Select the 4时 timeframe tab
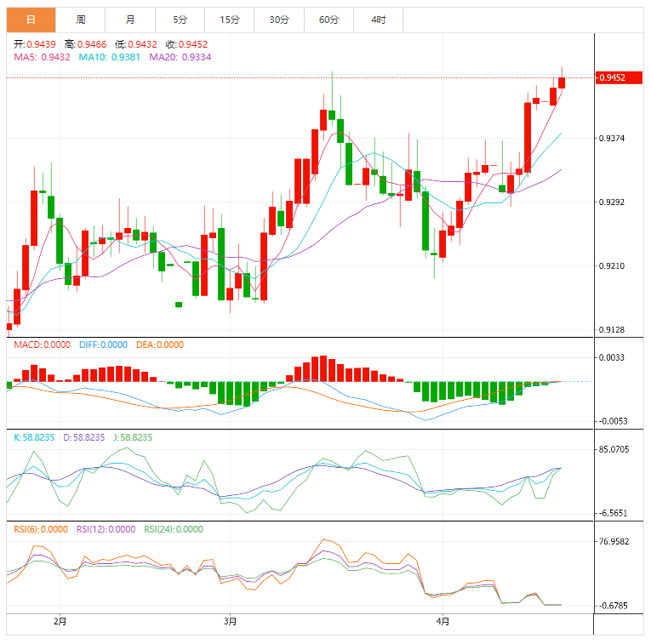The height and width of the screenshot is (644, 651). tap(378, 20)
